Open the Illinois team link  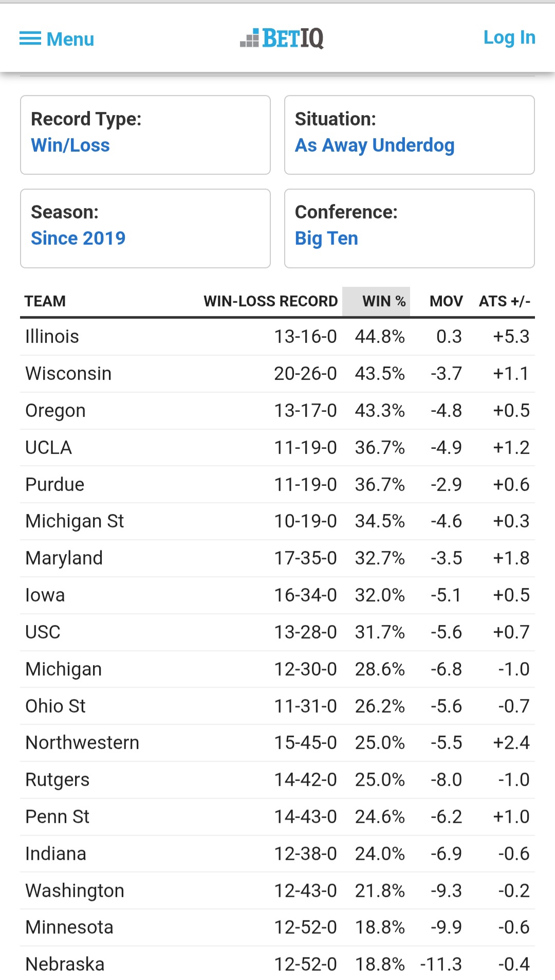[52, 337]
